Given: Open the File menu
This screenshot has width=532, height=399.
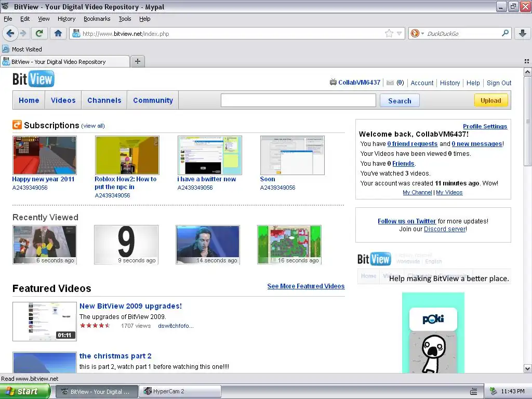Looking at the screenshot, I should [x=8, y=19].
